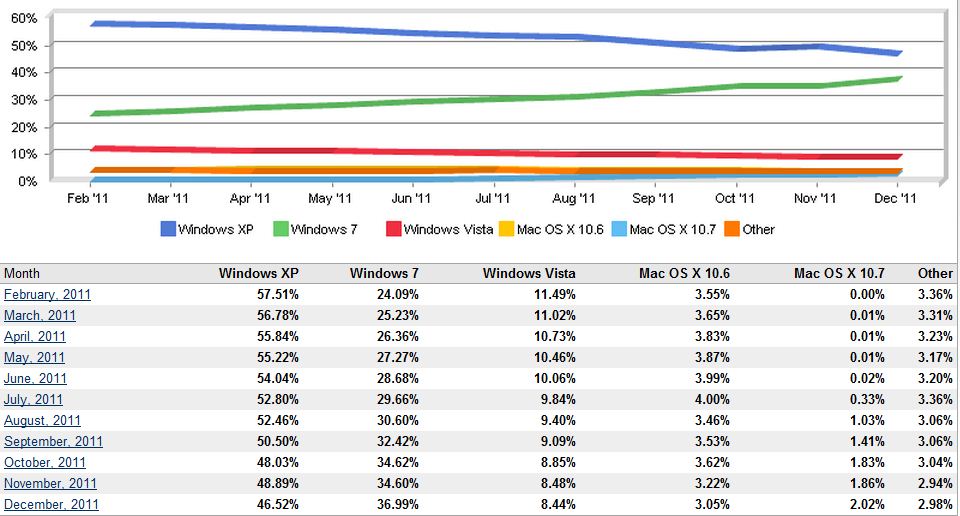Click the Windows Vista red legend swatch
This screenshot has width=960, height=516.
tap(393, 229)
